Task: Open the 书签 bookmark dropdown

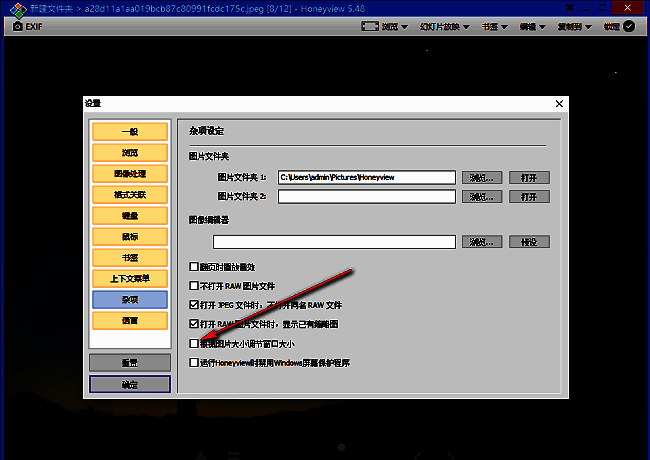Action: (x=499, y=27)
